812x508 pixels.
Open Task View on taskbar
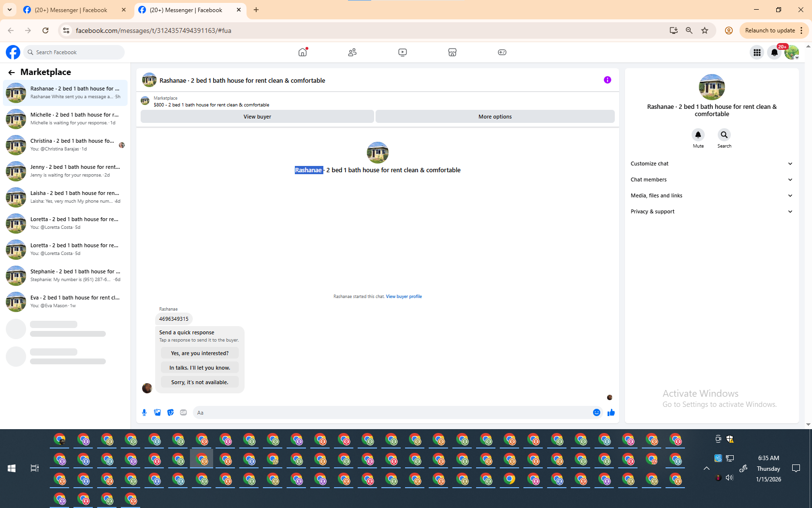click(35, 468)
